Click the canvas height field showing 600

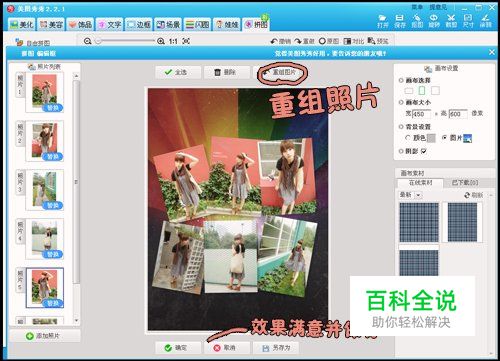coord(458,114)
